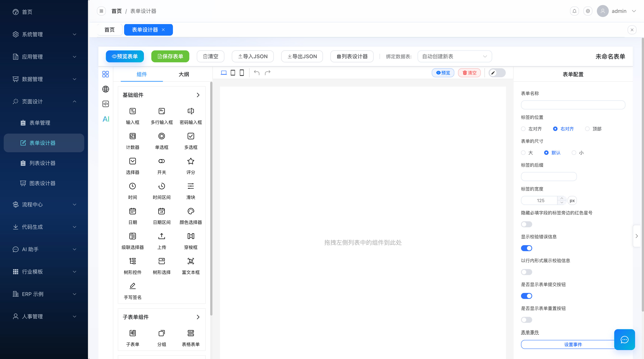Click the 导入JSON button

(x=252, y=57)
